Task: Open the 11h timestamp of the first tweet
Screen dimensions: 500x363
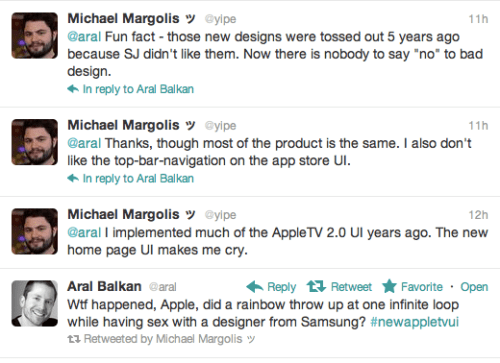Action: pyautogui.click(x=478, y=19)
